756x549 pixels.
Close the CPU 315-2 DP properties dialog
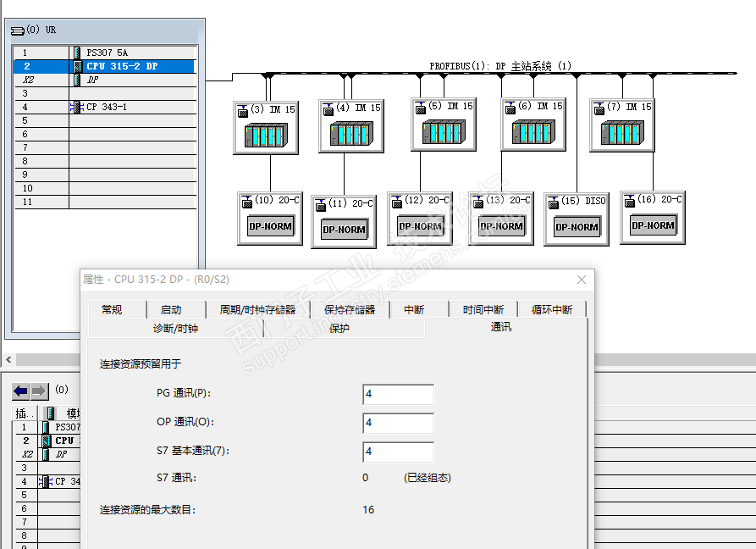click(582, 280)
